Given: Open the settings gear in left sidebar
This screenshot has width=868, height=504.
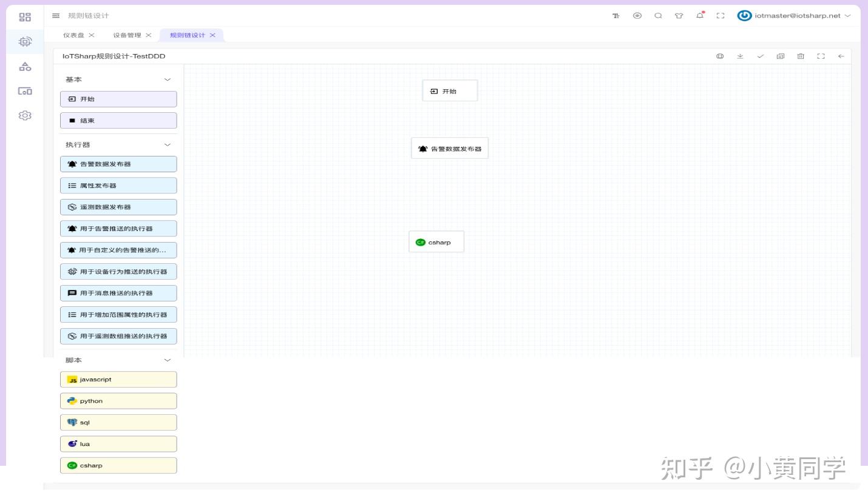Looking at the screenshot, I should [x=25, y=115].
